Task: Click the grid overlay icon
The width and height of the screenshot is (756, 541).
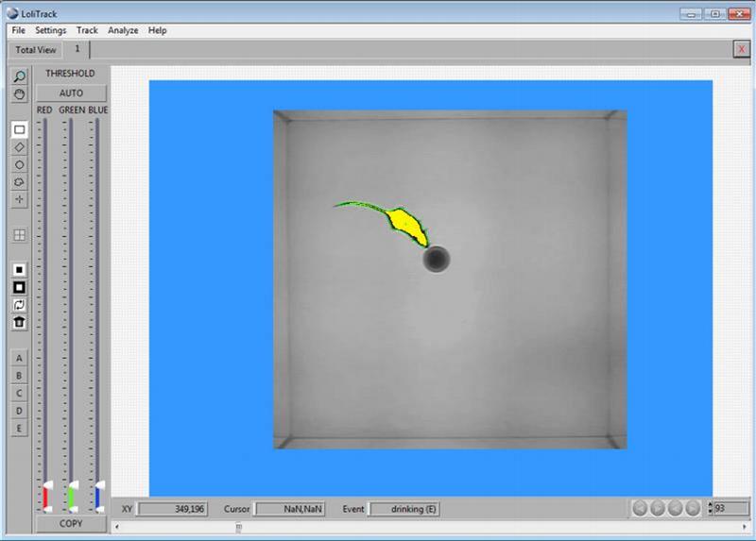Action: pyautogui.click(x=19, y=235)
